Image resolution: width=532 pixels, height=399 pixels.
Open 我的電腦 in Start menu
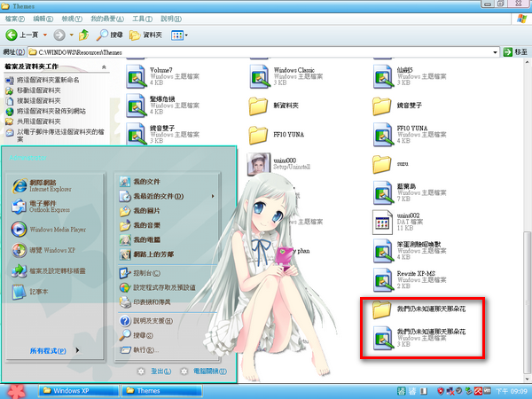tap(139, 240)
